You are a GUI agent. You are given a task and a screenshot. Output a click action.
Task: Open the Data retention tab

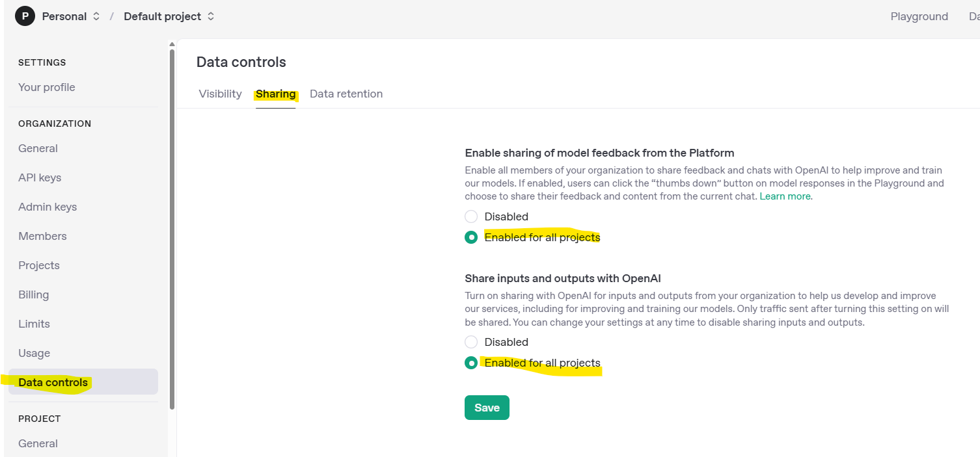point(346,94)
